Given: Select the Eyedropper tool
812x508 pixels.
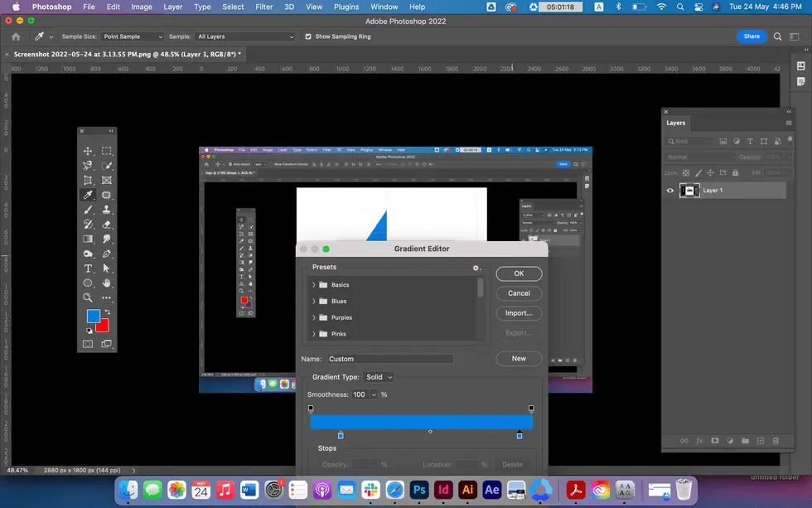Looking at the screenshot, I should click(x=88, y=195).
